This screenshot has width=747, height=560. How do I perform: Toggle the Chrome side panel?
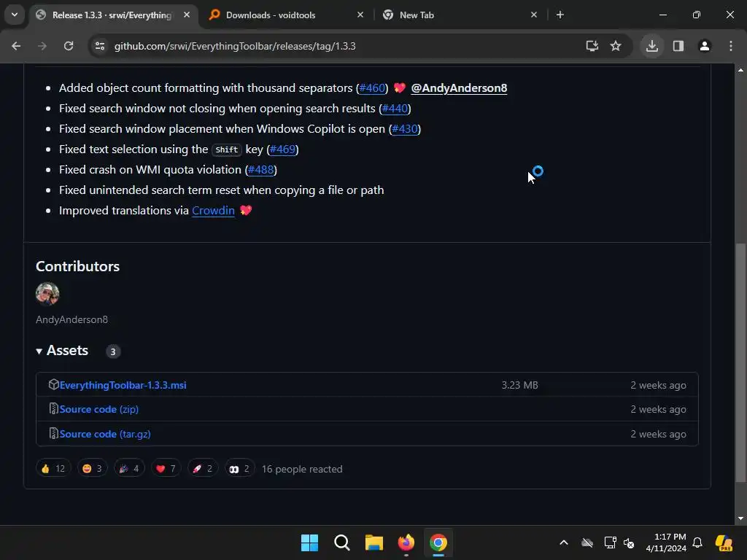[678, 46]
